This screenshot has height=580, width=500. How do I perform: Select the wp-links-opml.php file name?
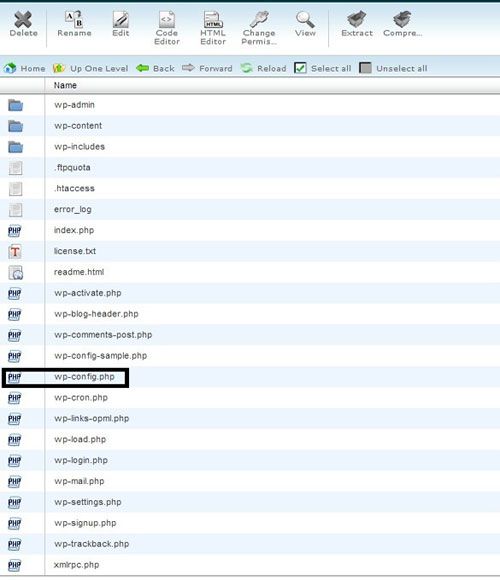point(92,419)
